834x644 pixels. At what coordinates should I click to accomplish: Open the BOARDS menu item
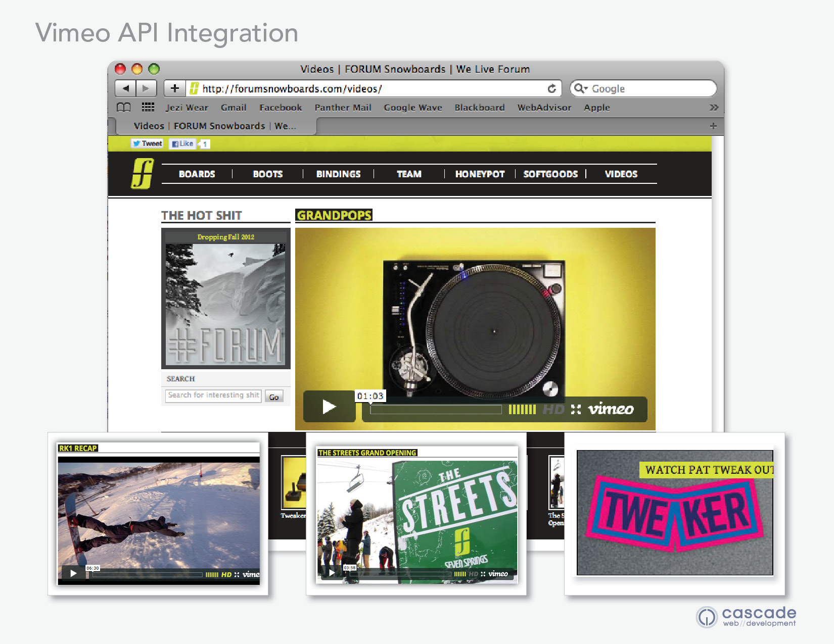197,174
